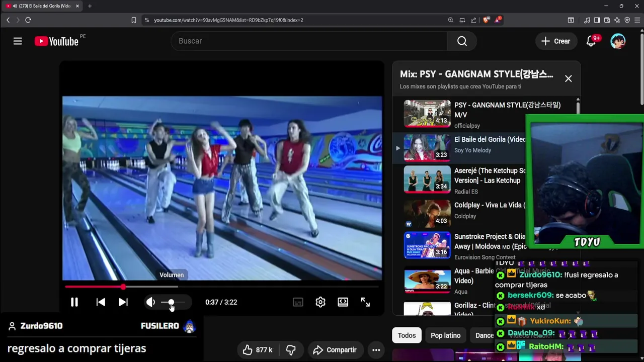The width and height of the screenshot is (644, 362).
Task: Close the Mix playlist panel
Action: coord(568,78)
